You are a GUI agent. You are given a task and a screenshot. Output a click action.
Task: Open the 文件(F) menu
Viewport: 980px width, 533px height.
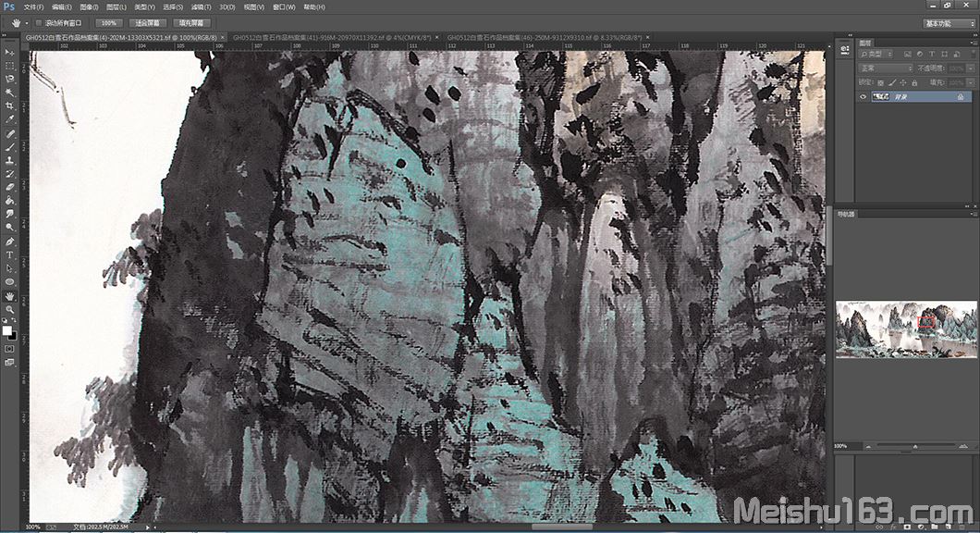coord(34,6)
